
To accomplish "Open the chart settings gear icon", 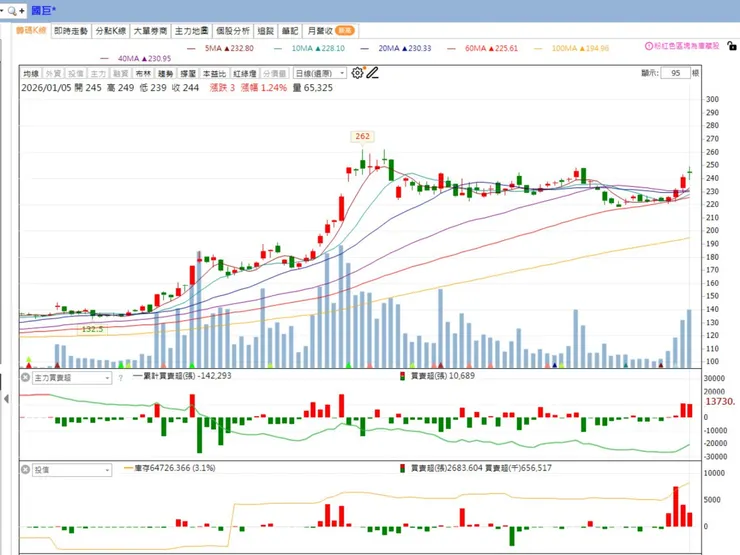I will pyautogui.click(x=357, y=73).
